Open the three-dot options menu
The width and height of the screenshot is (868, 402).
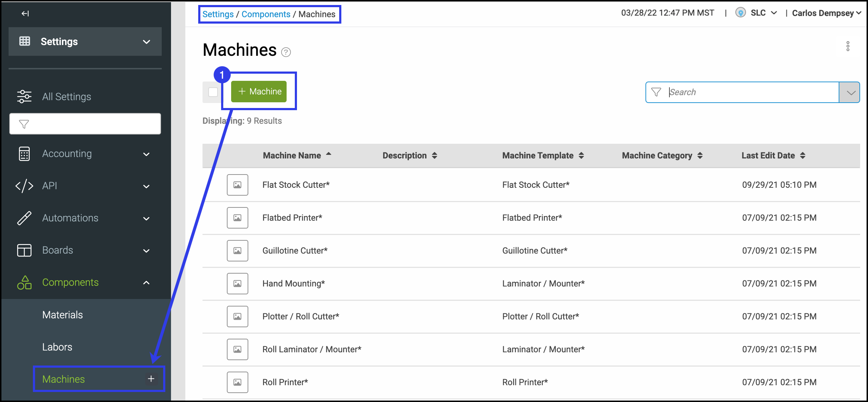click(848, 46)
